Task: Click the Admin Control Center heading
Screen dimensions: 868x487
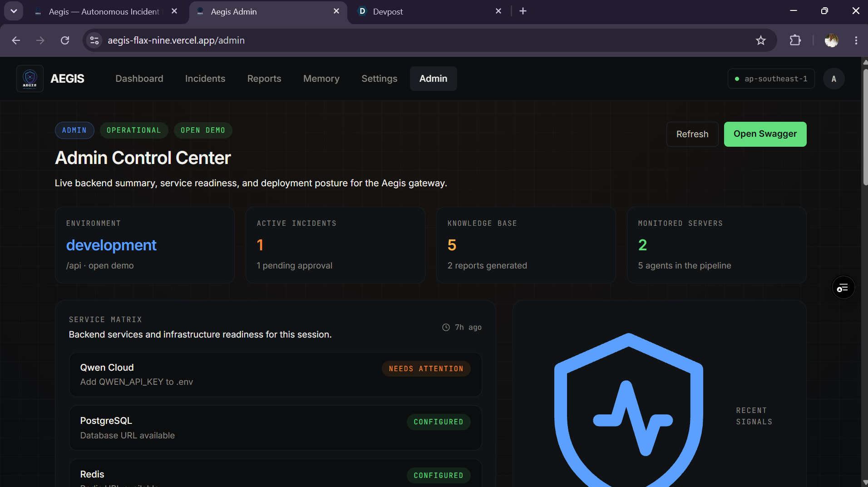Action: pyautogui.click(x=143, y=158)
